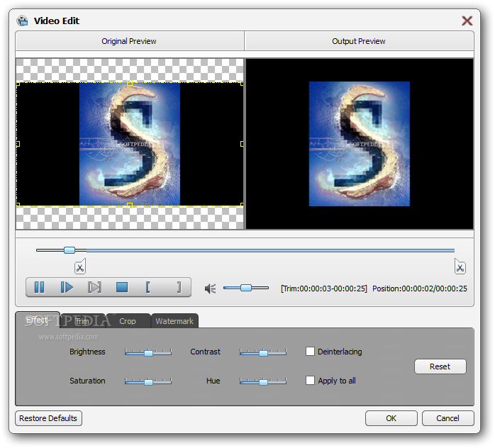Enable the Deinterlacing checkbox
Image resolution: width=495 pixels, height=448 pixels.
click(x=310, y=352)
